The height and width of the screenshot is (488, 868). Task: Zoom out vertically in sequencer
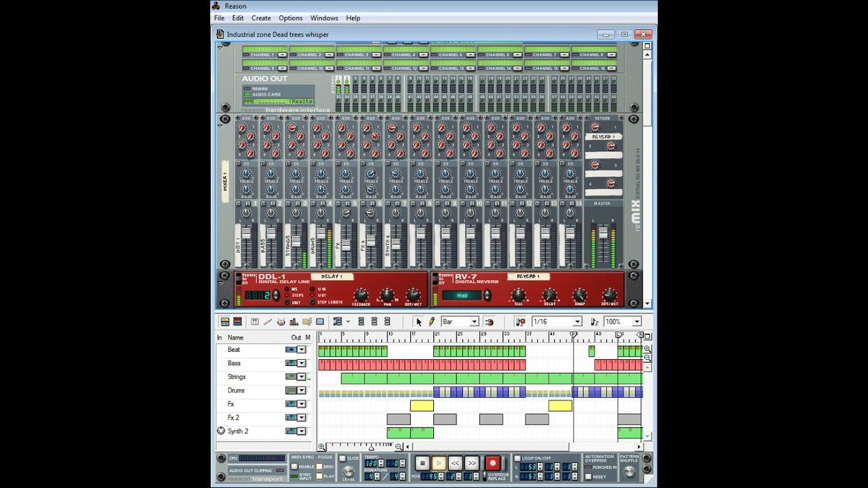click(x=647, y=358)
